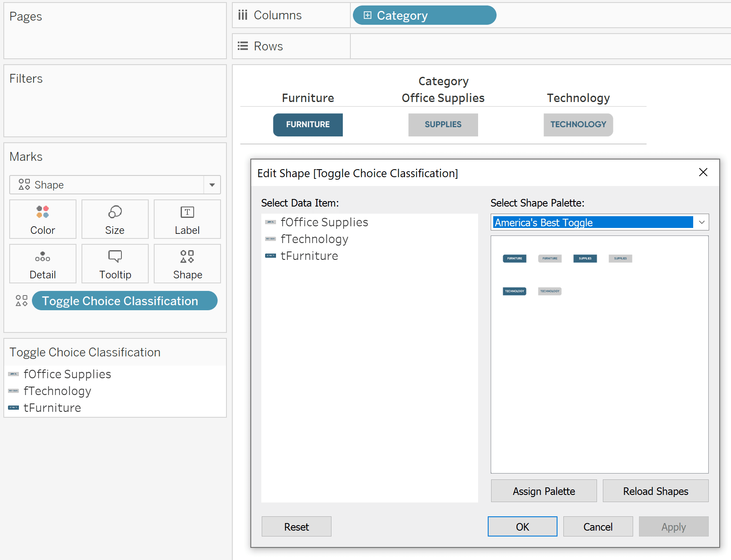Expand the Category pill plus icon

(368, 15)
